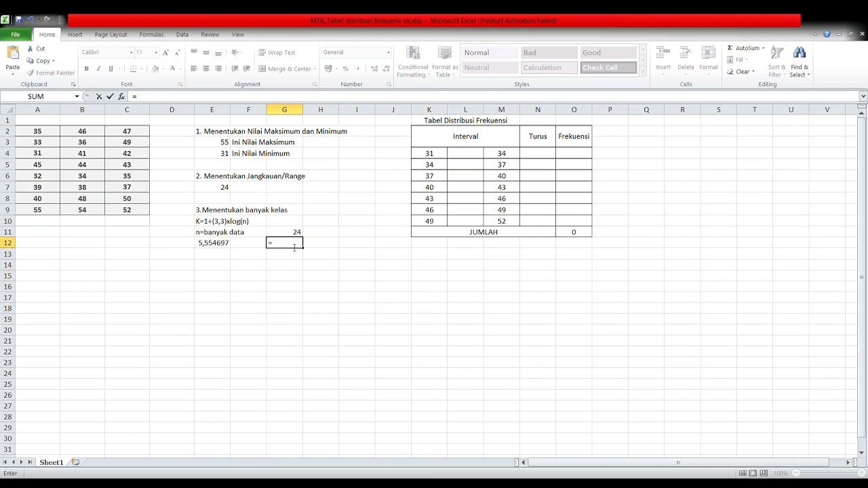Toggle Top Align
Viewport: 868px width, 488px height.
(194, 52)
